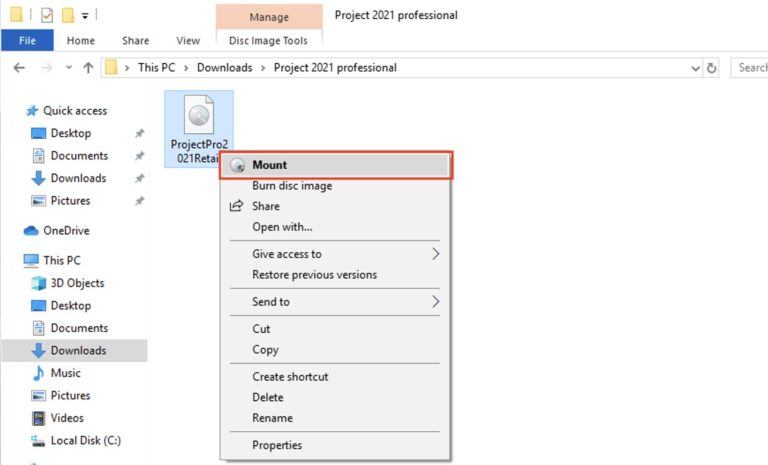Screen dimensions: 768x465
Task: Expand Give access to submenu
Action: tap(336, 254)
